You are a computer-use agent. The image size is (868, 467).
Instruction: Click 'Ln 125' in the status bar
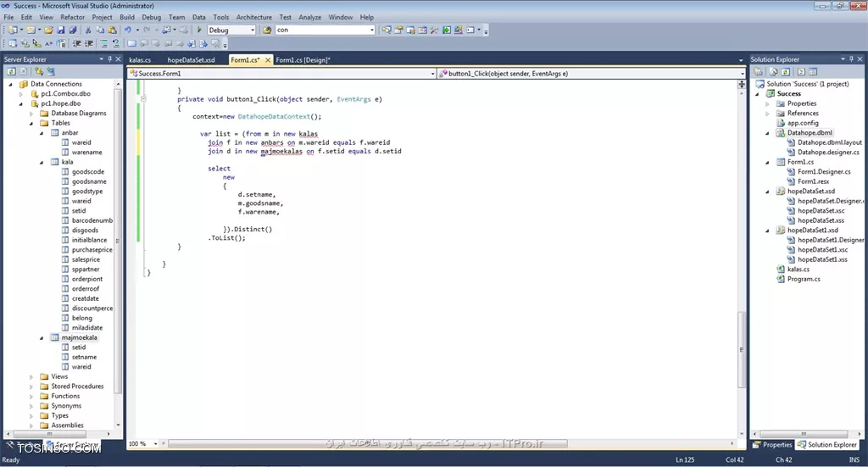685,460
